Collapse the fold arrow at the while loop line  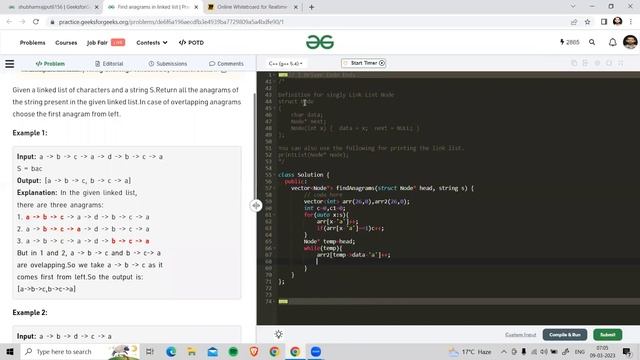point(274,248)
